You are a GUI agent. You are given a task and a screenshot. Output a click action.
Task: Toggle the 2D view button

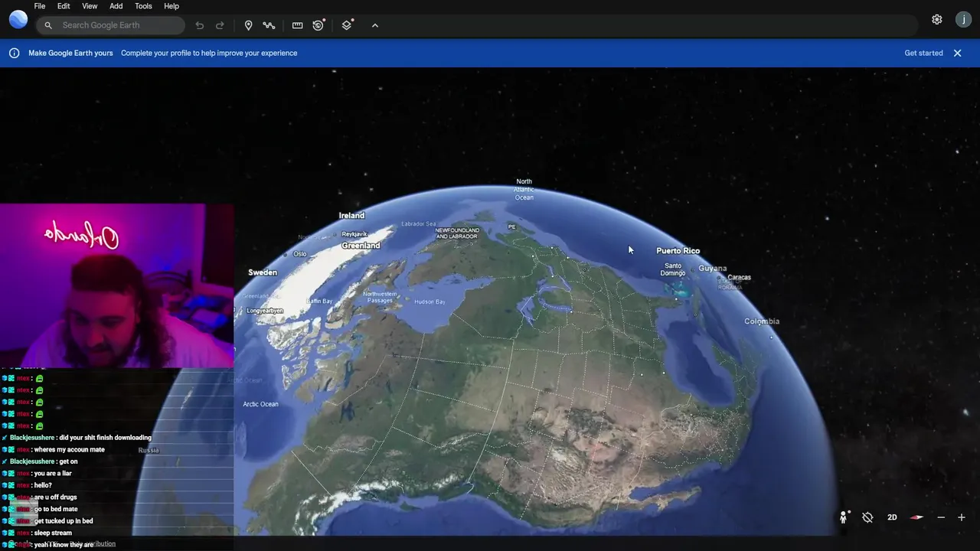coord(892,517)
